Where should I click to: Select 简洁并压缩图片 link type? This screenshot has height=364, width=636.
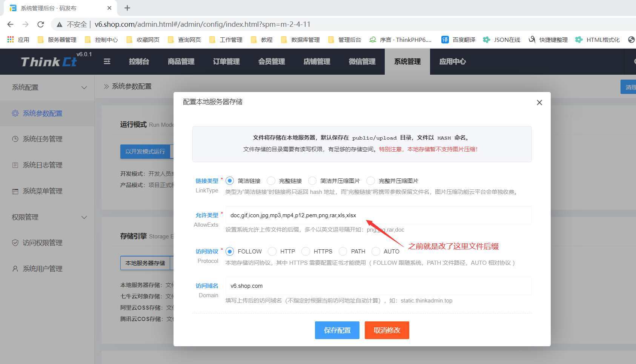[312, 181]
